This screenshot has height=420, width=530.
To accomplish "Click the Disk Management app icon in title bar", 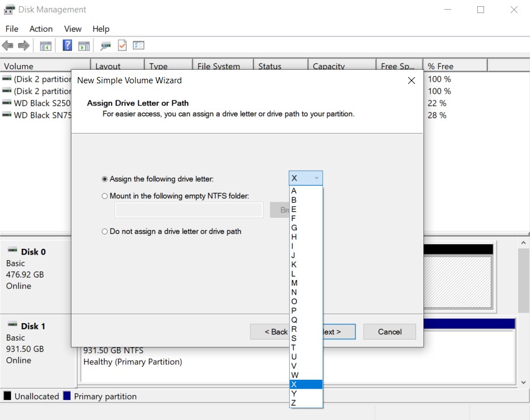I will tap(10, 10).
